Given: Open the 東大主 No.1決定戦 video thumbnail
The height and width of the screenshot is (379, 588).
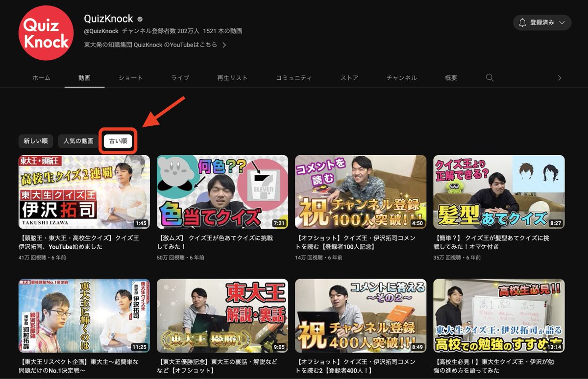Looking at the screenshot, I should point(84,316).
